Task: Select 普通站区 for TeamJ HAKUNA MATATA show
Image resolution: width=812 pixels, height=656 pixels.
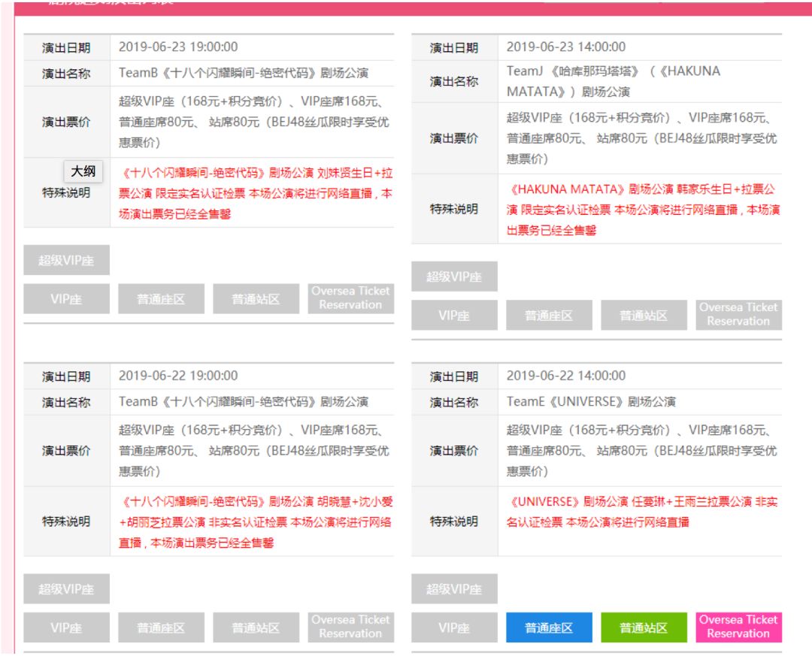Action: pos(644,316)
